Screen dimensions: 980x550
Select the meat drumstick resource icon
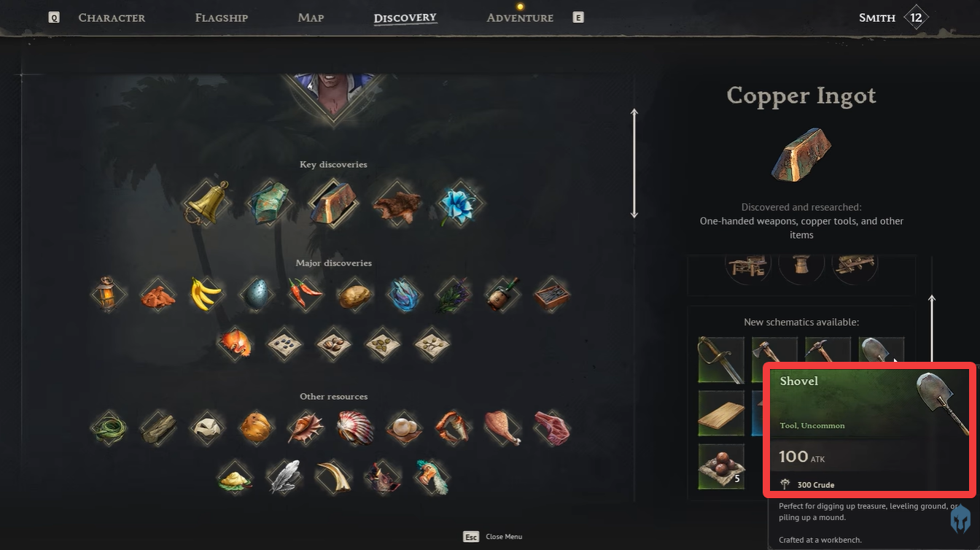[502, 427]
